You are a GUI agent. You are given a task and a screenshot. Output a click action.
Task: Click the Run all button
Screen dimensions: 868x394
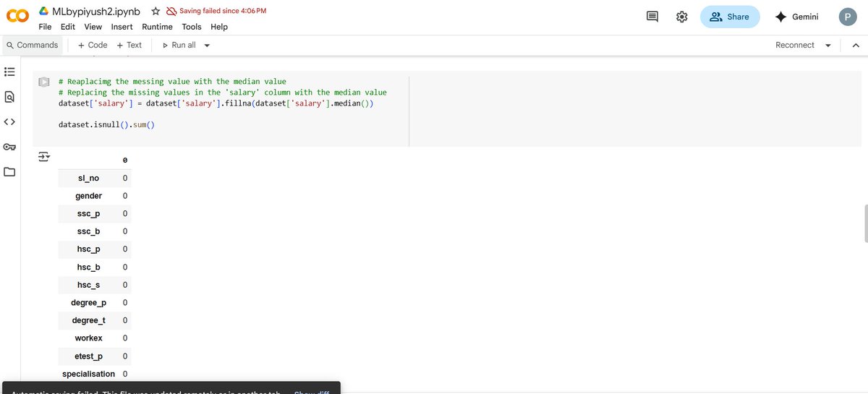point(179,45)
